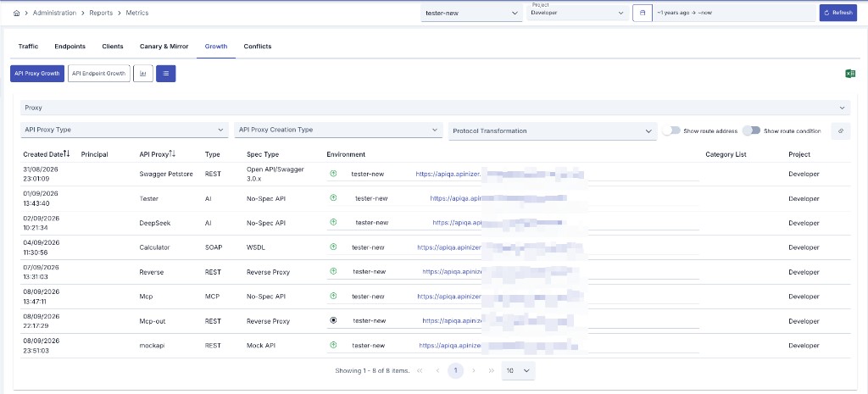The height and width of the screenshot is (394, 868).
Task: Click deployed status icon for Mcp row
Action: pyautogui.click(x=333, y=296)
